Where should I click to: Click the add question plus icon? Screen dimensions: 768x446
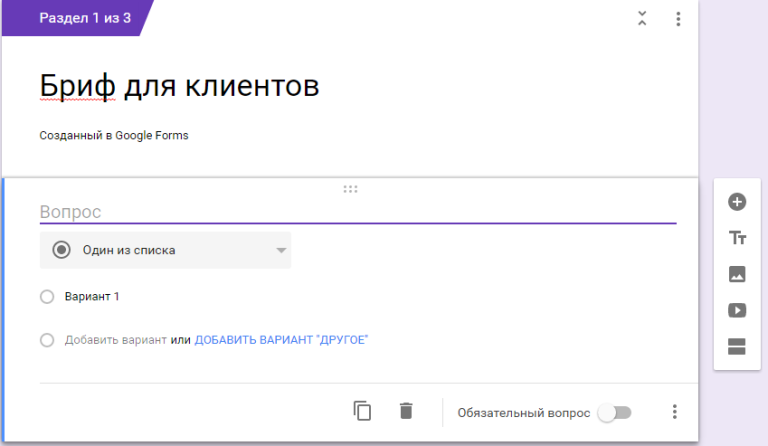[x=737, y=202]
